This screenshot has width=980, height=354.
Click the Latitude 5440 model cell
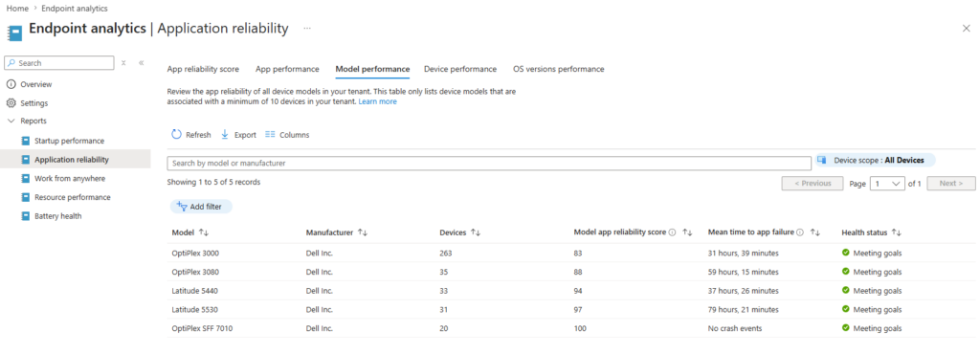pos(194,290)
